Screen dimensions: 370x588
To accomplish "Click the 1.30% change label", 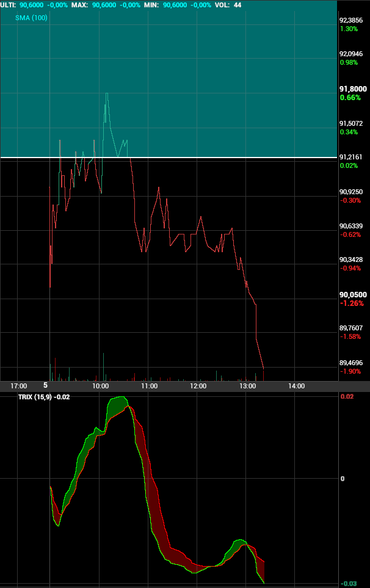I will coord(349,29).
